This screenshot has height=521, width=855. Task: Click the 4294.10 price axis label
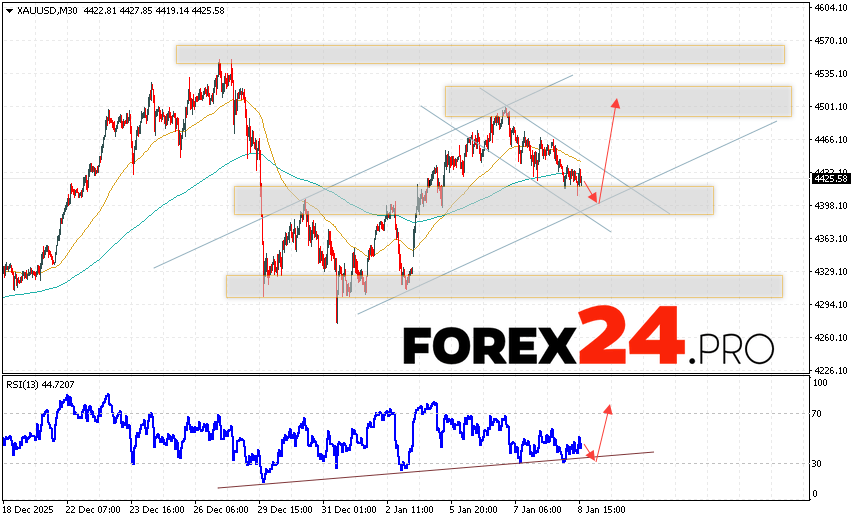pyautogui.click(x=831, y=304)
